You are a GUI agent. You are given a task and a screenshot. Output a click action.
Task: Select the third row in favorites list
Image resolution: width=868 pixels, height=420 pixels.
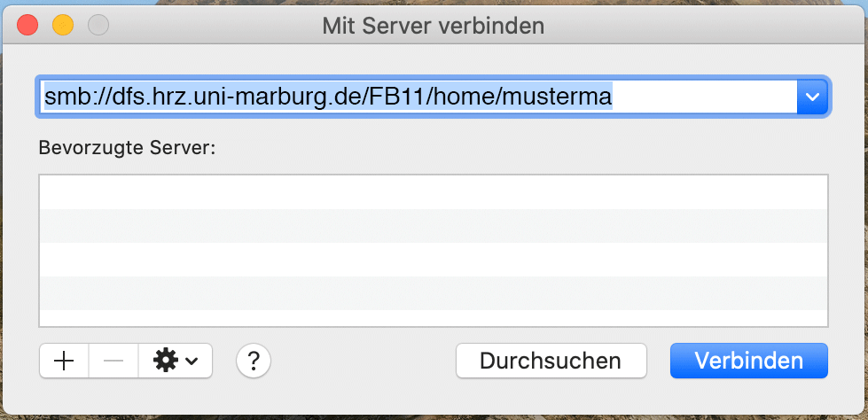coord(434,260)
